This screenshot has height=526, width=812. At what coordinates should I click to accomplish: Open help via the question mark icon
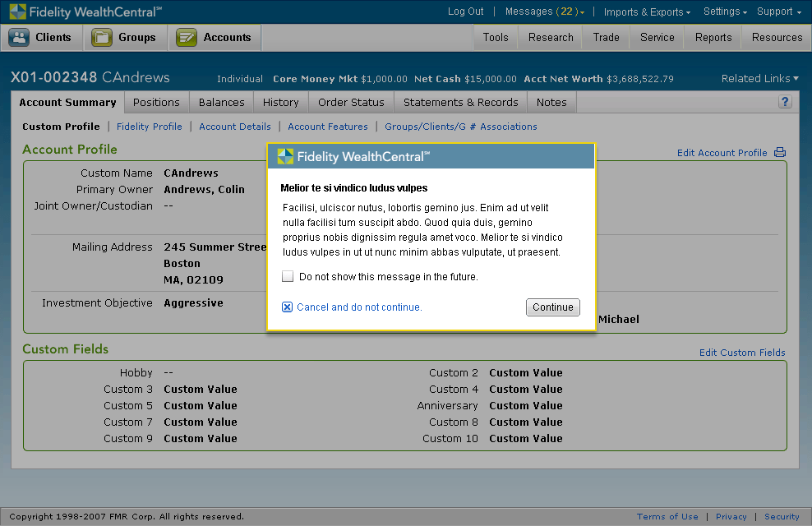pyautogui.click(x=785, y=101)
